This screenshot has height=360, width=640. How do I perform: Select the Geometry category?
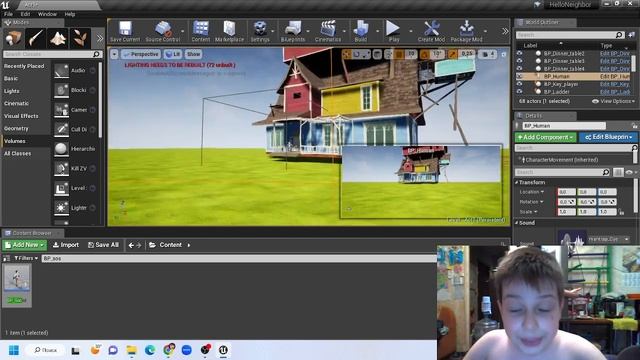[x=16, y=129]
